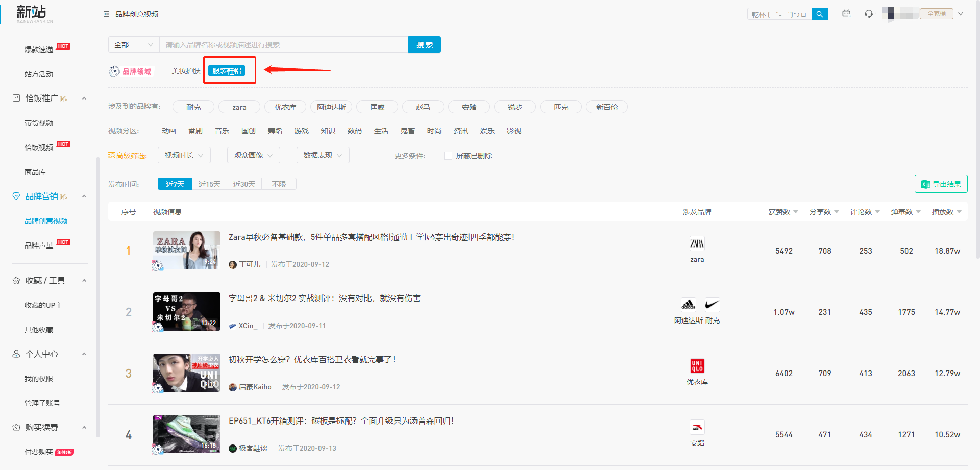The width and height of the screenshot is (980, 470).
Task: Click the Excel export results icon
Action: (x=926, y=184)
